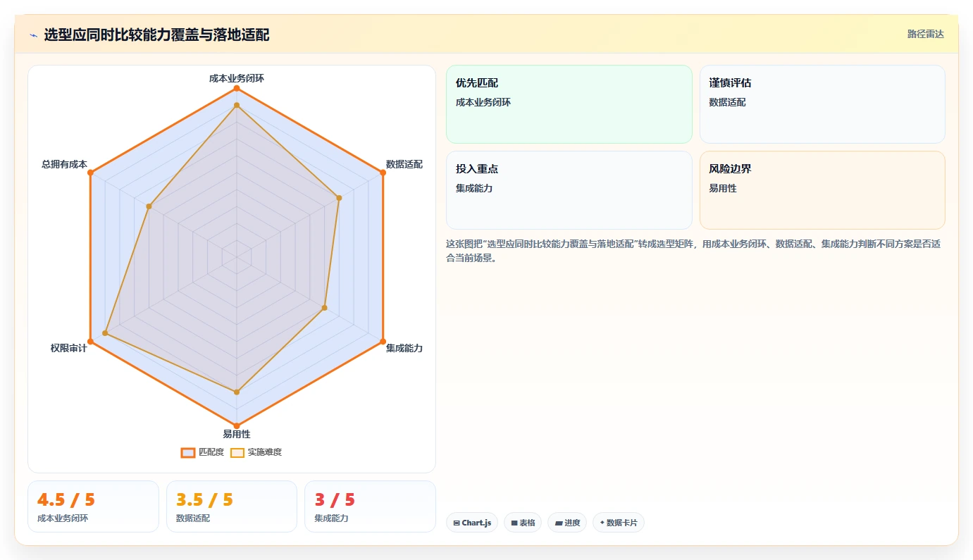Viewport: 973px width, 560px height.
Task: Click the lightning icon beside the header title
Action: click(33, 35)
